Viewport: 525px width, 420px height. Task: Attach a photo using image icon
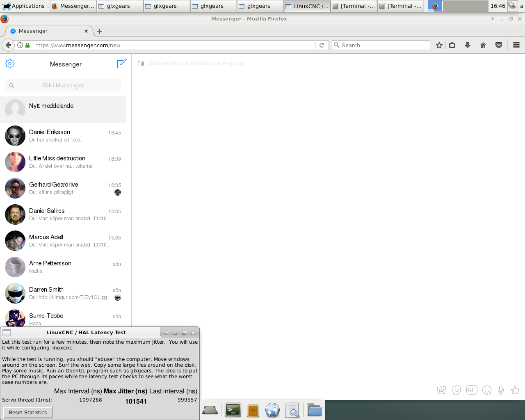[x=441, y=390]
